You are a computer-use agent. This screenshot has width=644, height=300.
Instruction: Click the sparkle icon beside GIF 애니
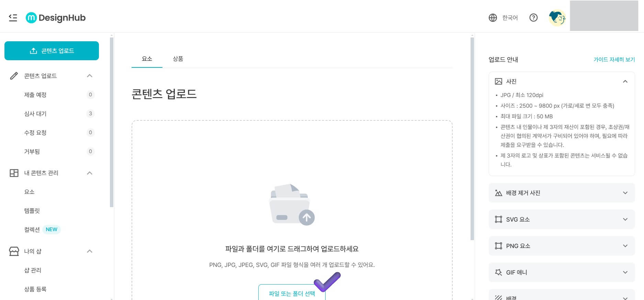(x=499, y=272)
